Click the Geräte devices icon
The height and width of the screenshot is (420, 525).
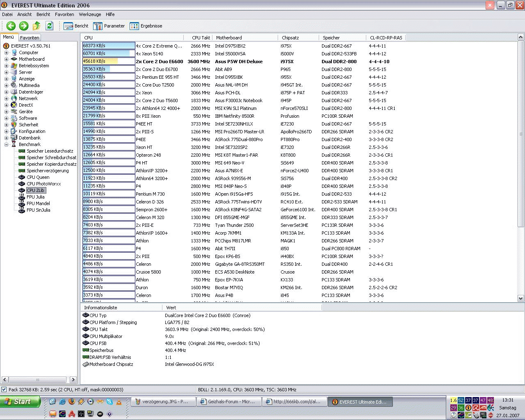pyautogui.click(x=14, y=112)
